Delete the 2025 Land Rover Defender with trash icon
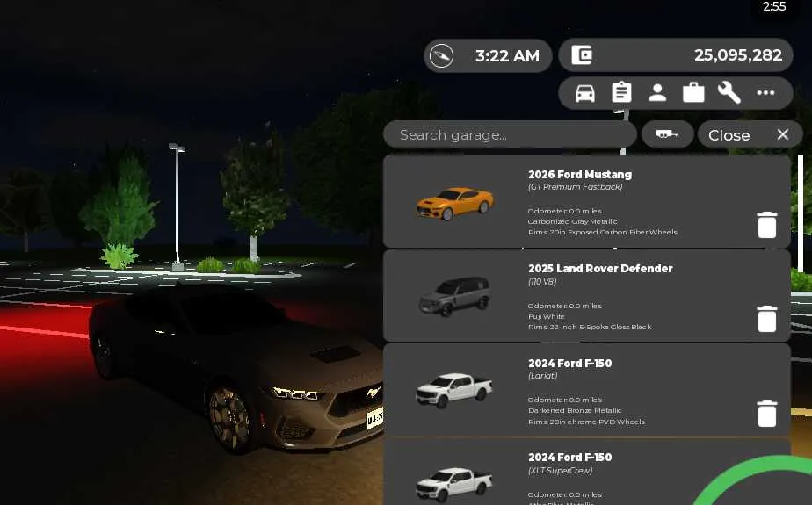Screen dimensions: 812x505 click(x=767, y=319)
